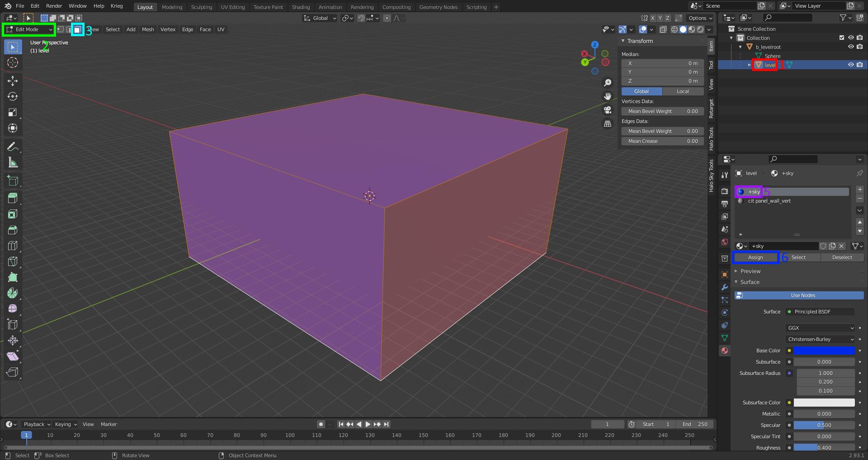Click blue Base Color swatch

click(x=824, y=351)
